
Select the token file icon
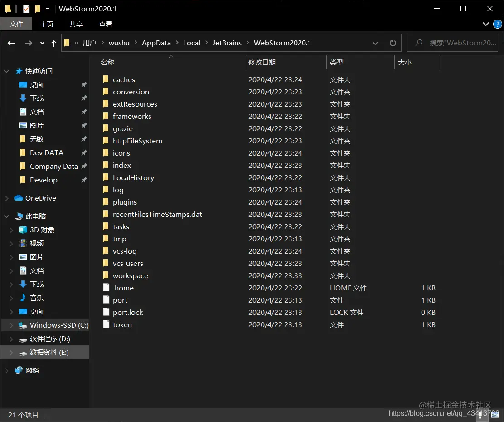point(106,324)
